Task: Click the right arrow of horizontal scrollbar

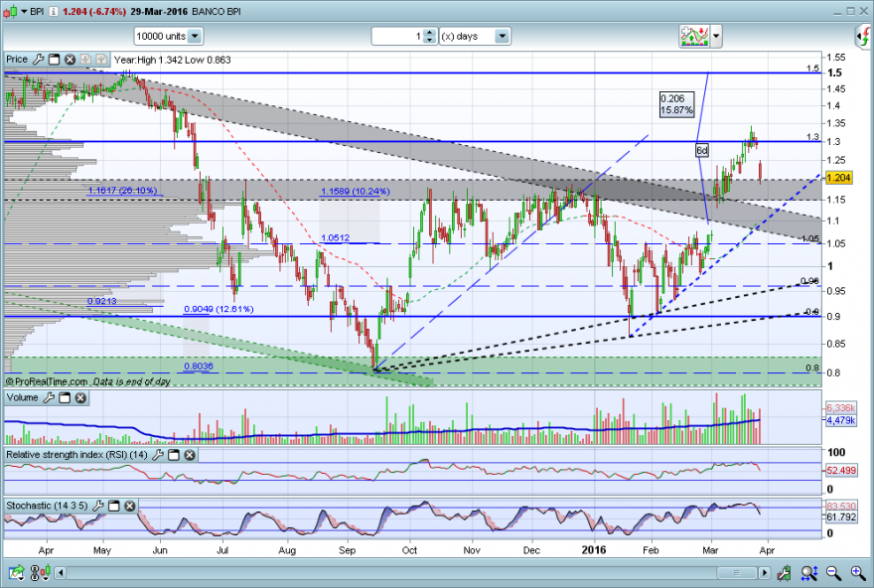Action: (x=764, y=573)
